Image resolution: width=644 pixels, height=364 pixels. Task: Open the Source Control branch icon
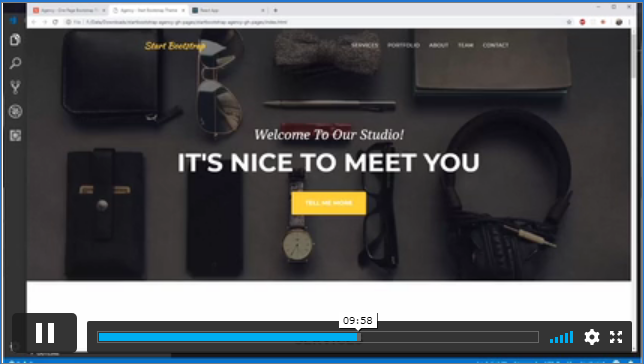point(15,87)
